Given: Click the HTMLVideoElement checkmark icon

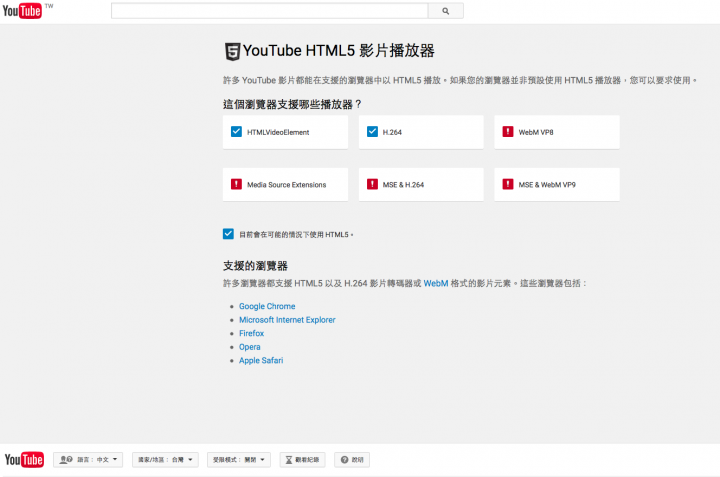Looking at the screenshot, I should (x=236, y=132).
